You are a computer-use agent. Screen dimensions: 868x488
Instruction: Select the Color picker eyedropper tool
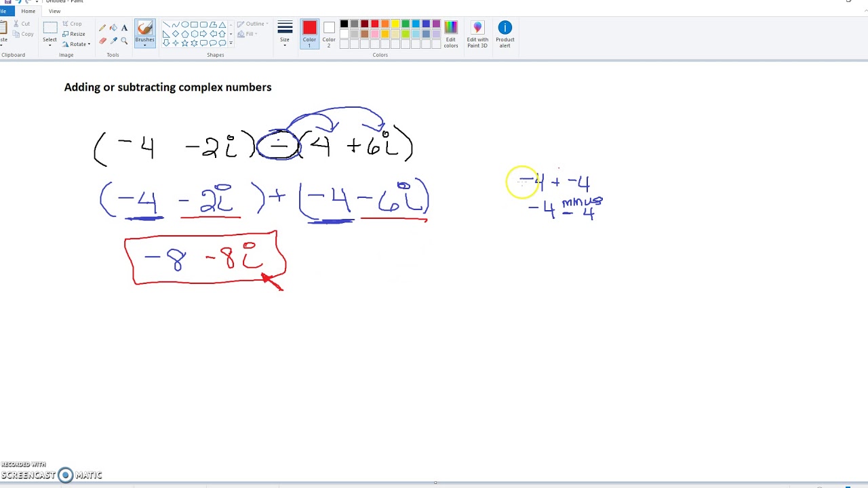(x=113, y=41)
